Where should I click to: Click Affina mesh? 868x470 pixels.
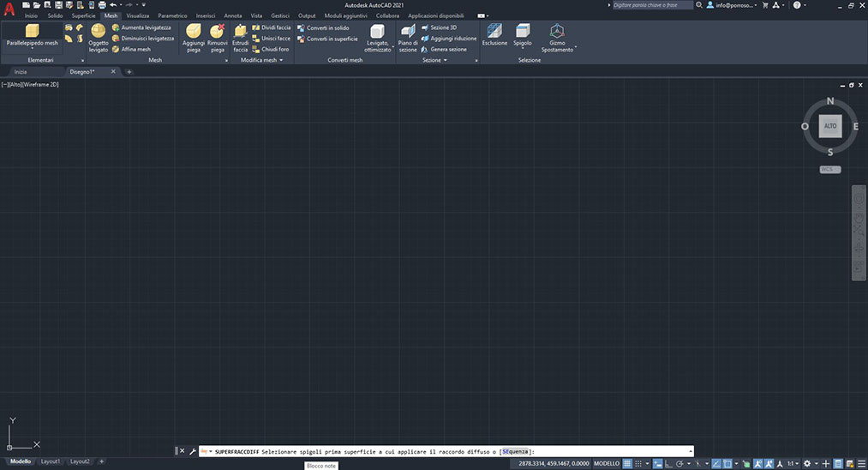pos(131,50)
